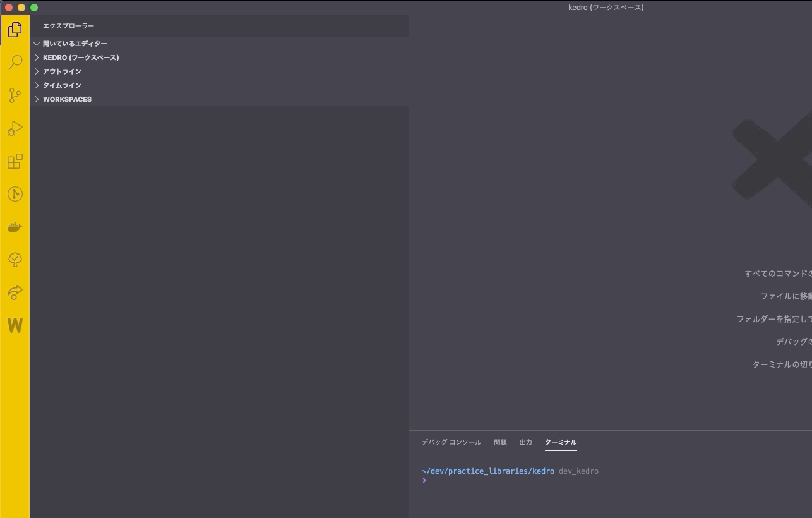Switch to the 出力 tab
This screenshot has width=812, height=518.
526,442
